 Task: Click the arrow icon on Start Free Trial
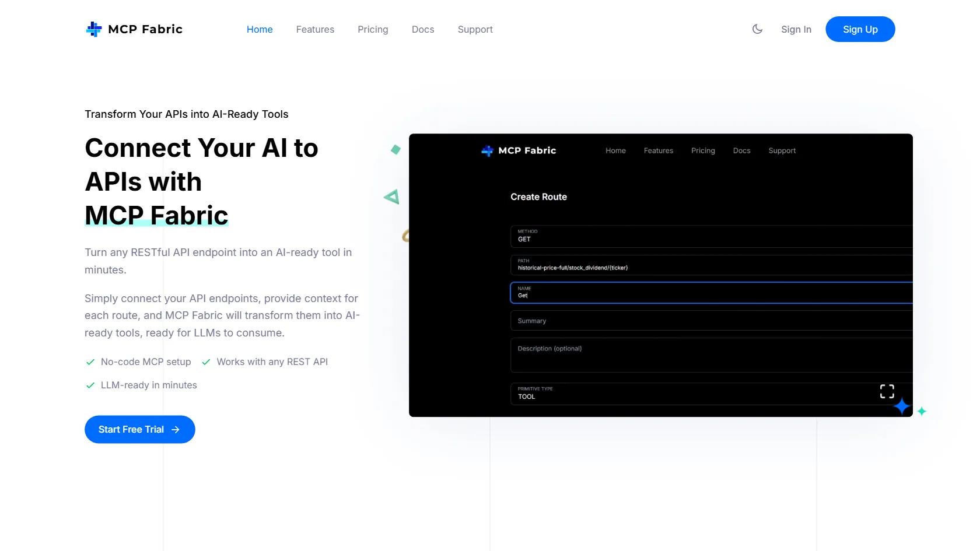click(176, 430)
